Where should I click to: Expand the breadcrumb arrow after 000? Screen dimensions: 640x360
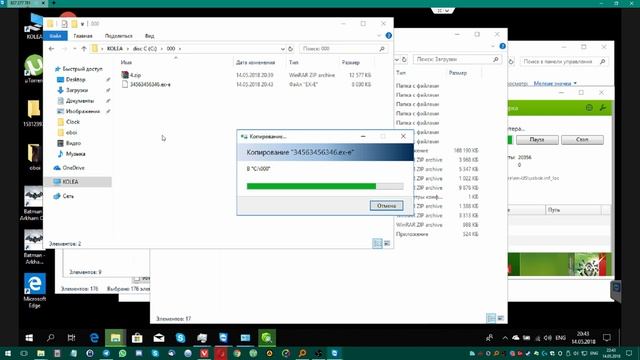pyautogui.click(x=180, y=49)
